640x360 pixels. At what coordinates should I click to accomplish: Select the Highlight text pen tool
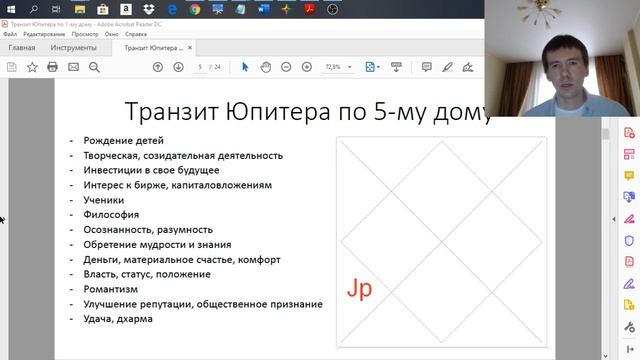(x=447, y=67)
